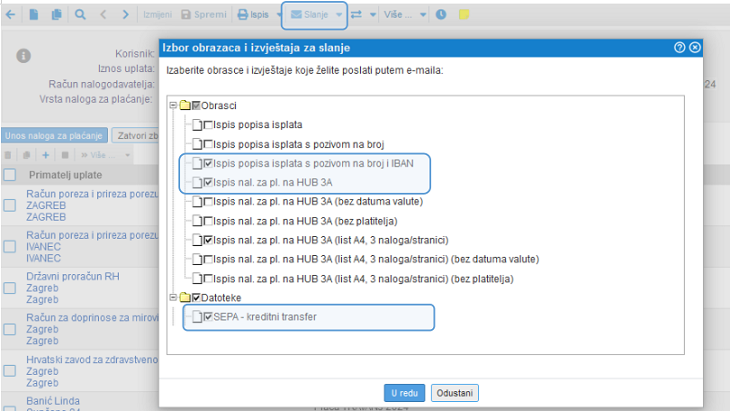The image size is (730, 411).
Task: Check HUB 3A (bez platitelja) checkbox
Action: pos(208,221)
